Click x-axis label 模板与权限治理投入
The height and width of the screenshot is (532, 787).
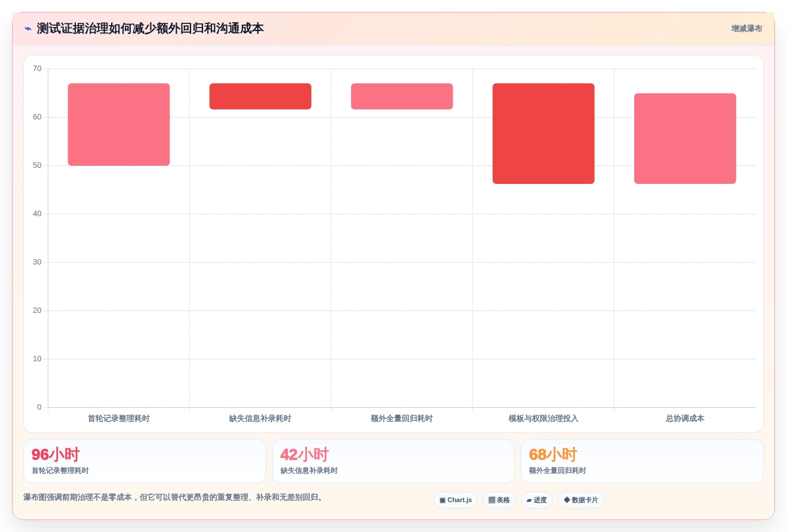[543, 419]
